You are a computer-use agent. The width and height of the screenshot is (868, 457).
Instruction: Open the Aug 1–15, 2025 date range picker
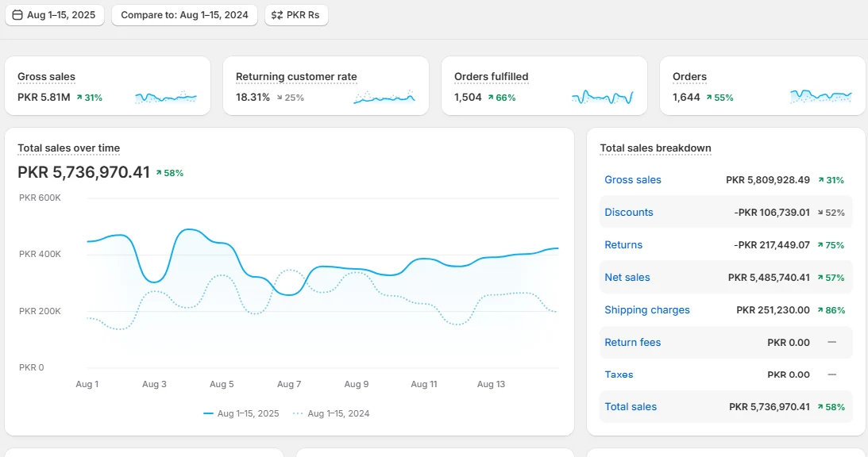(x=54, y=15)
